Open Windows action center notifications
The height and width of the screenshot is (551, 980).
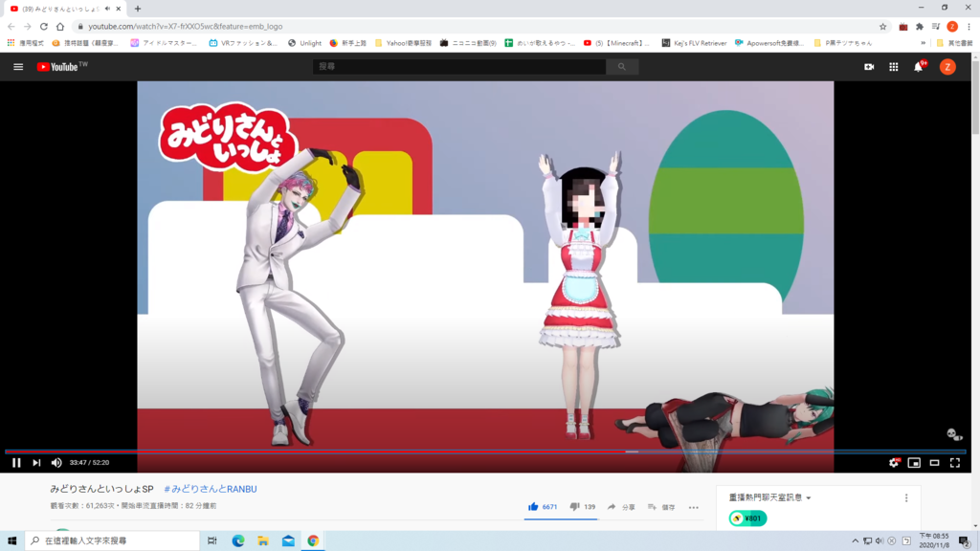coord(965,541)
